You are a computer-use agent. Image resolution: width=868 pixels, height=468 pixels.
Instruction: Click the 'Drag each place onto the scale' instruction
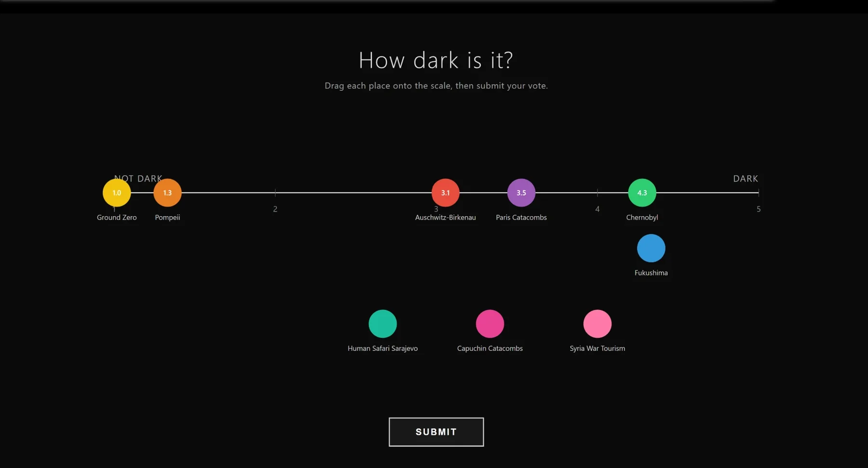(x=436, y=86)
